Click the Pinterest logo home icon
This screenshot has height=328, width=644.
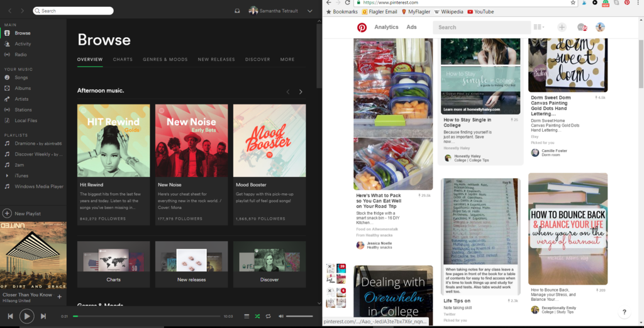[x=362, y=27]
